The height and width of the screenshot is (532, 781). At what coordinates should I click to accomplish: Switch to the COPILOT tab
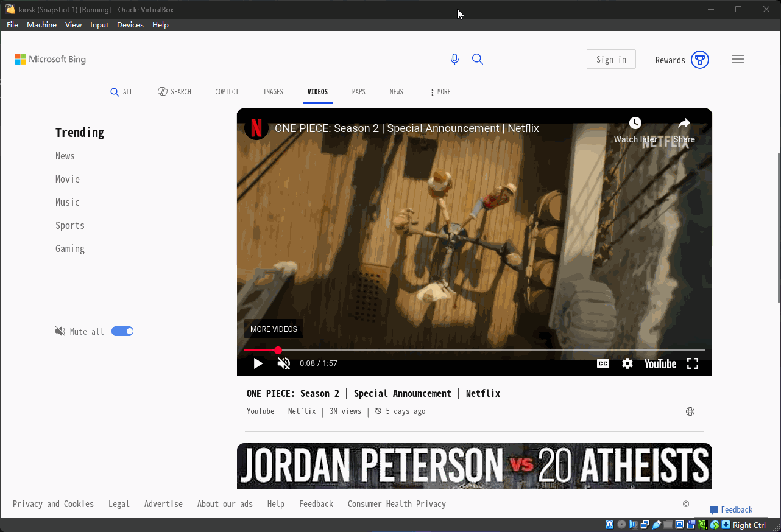[227, 92]
